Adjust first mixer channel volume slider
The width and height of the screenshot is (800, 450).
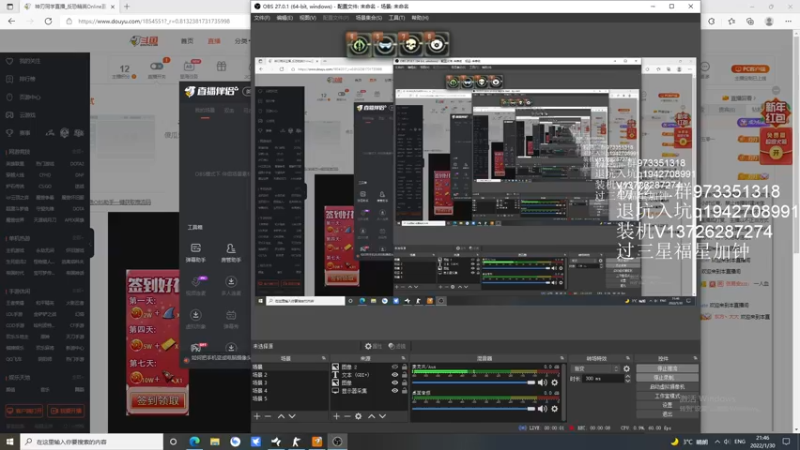474,382
